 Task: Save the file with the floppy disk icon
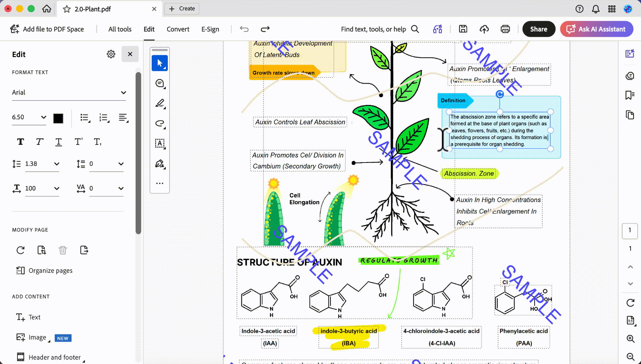463,29
